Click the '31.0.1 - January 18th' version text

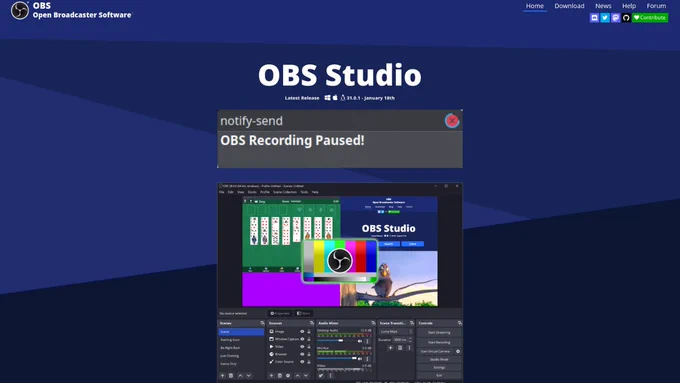[371, 98]
